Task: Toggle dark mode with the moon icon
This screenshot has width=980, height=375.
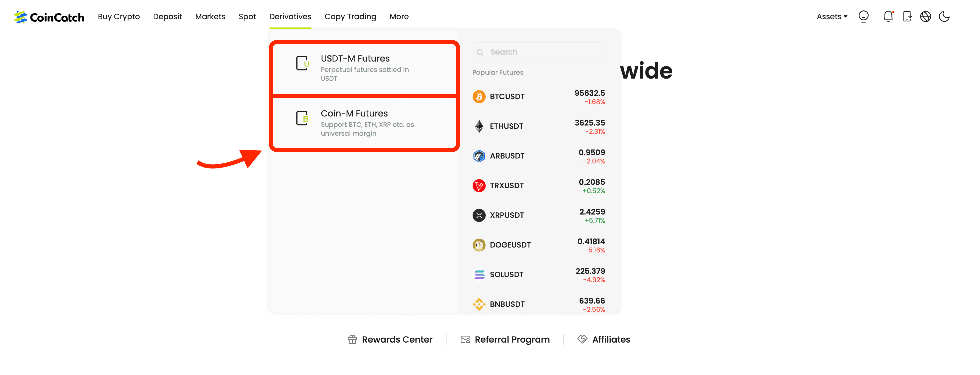Action: tap(944, 16)
